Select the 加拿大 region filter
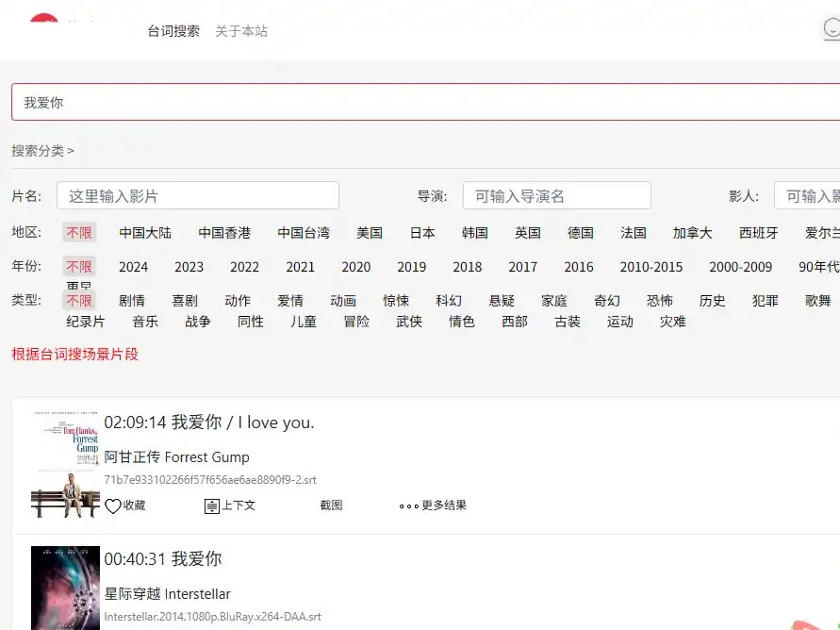This screenshot has height=630, width=840. point(693,233)
